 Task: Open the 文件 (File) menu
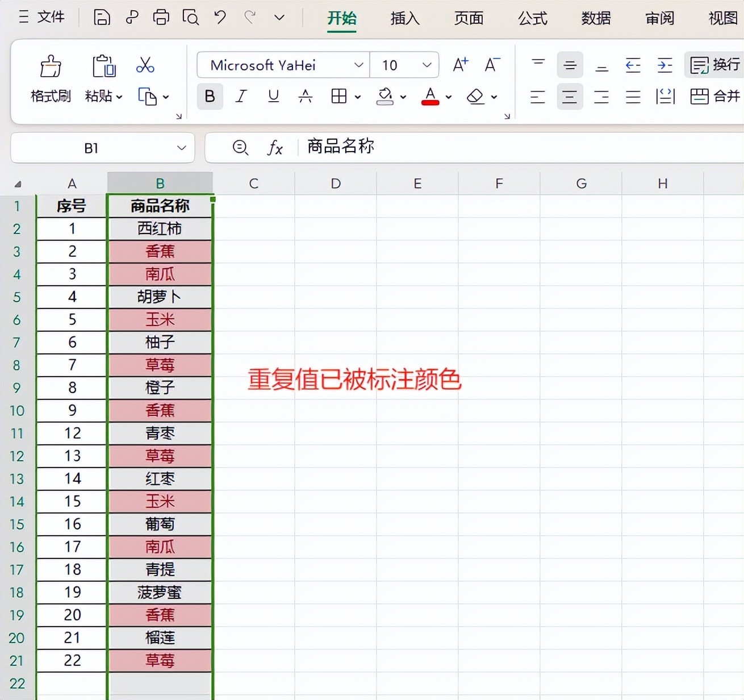pyautogui.click(x=42, y=17)
